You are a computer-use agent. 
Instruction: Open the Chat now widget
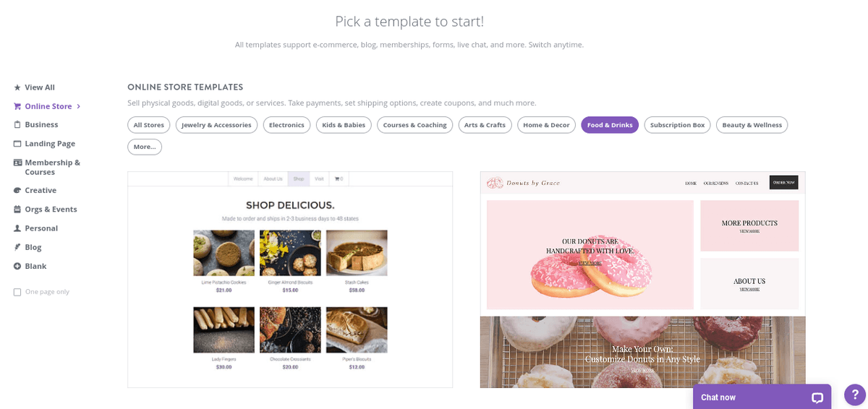pyautogui.click(x=762, y=397)
